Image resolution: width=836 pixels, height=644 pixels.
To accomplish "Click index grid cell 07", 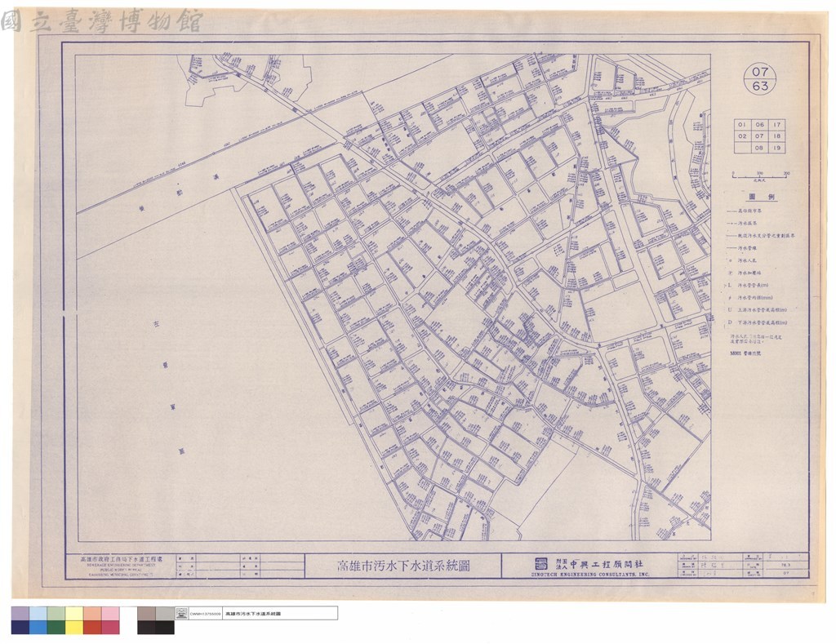I will [x=759, y=136].
